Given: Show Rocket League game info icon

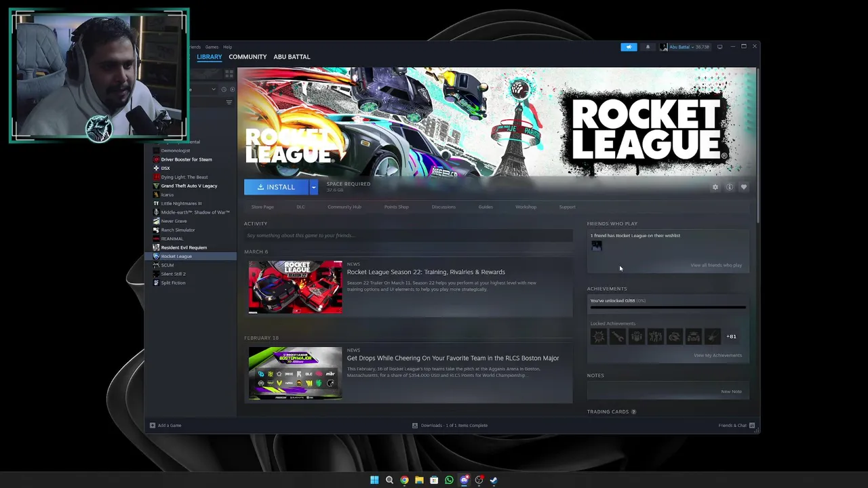Looking at the screenshot, I should pos(730,187).
